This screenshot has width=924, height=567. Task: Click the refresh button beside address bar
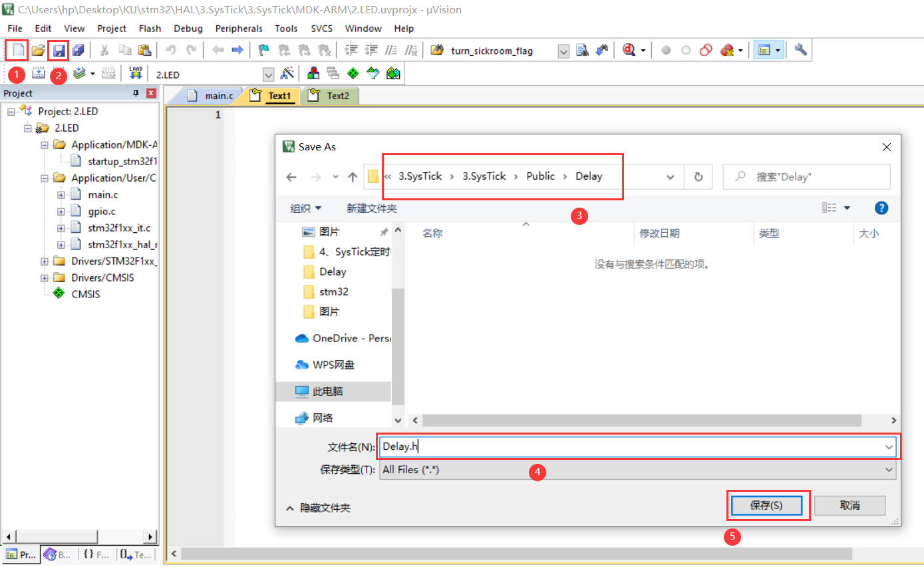pos(698,177)
